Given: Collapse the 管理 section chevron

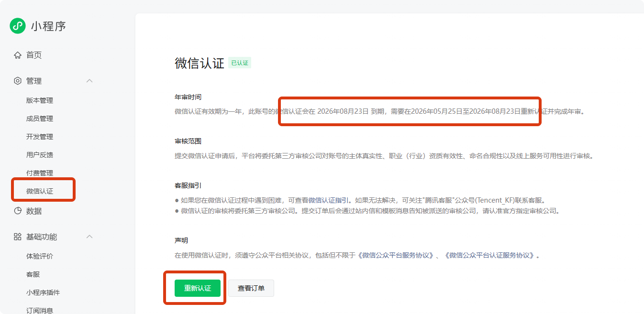Looking at the screenshot, I should [x=89, y=81].
